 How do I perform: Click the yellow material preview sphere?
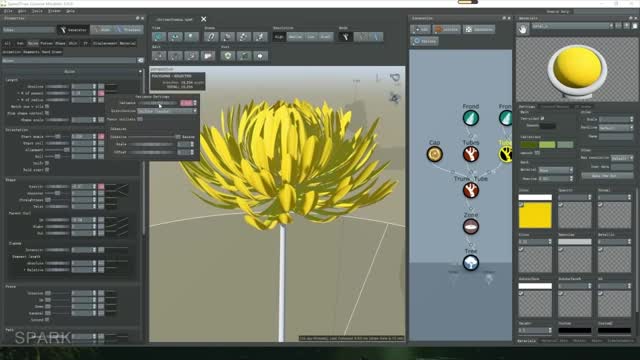click(x=577, y=68)
